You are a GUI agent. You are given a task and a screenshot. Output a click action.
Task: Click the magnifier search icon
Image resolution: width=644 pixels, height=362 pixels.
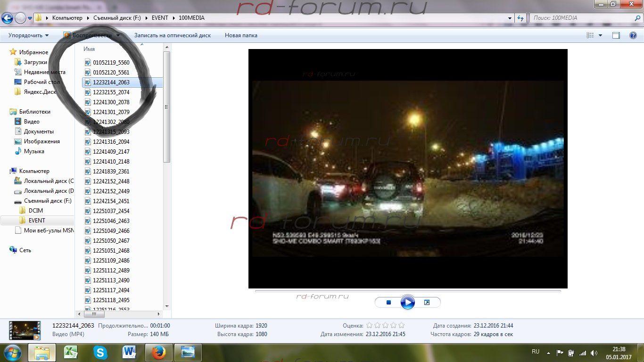pos(637,18)
